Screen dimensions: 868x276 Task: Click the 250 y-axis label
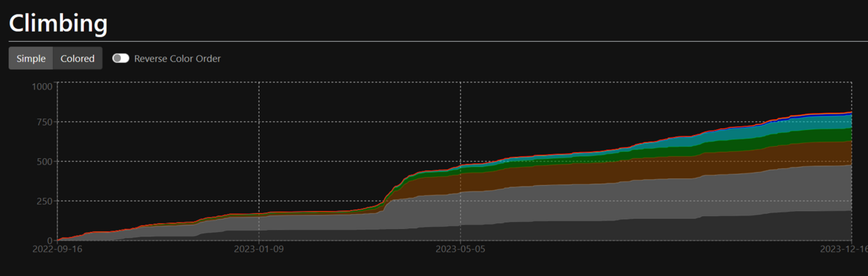[45, 202]
